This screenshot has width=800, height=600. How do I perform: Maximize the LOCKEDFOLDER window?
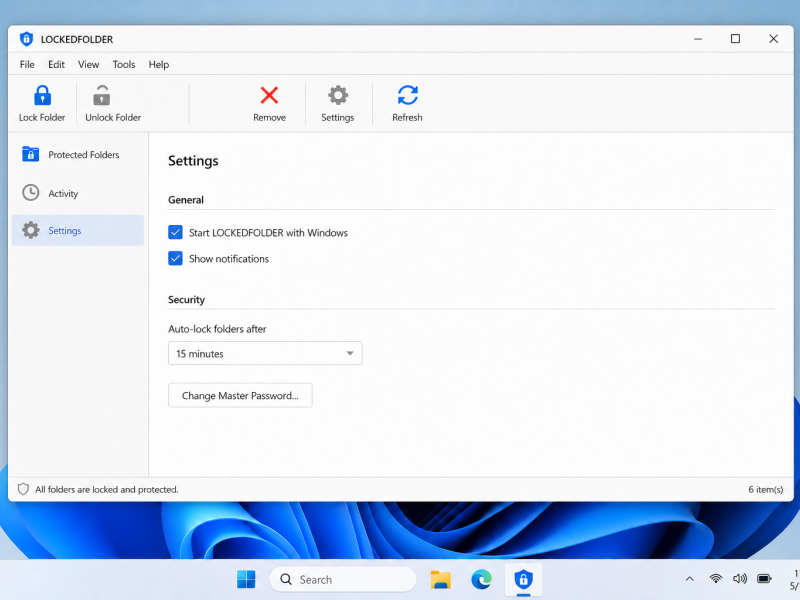tap(735, 39)
